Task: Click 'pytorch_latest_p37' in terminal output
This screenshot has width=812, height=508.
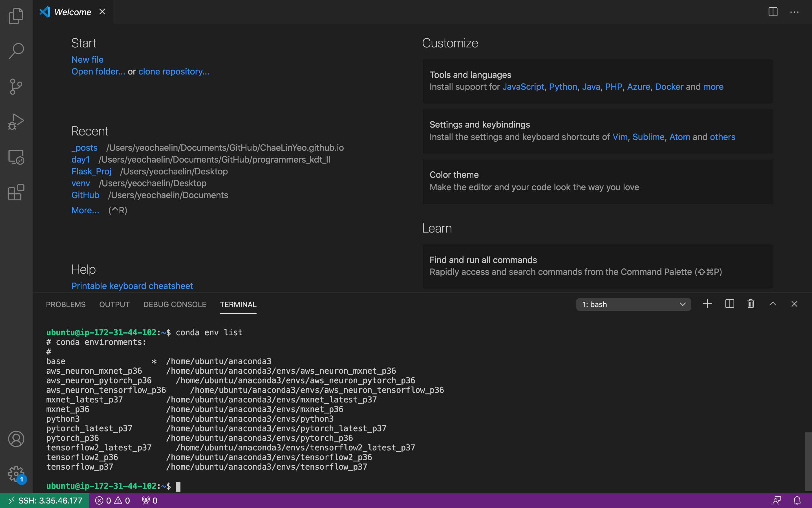Action: pos(89,428)
